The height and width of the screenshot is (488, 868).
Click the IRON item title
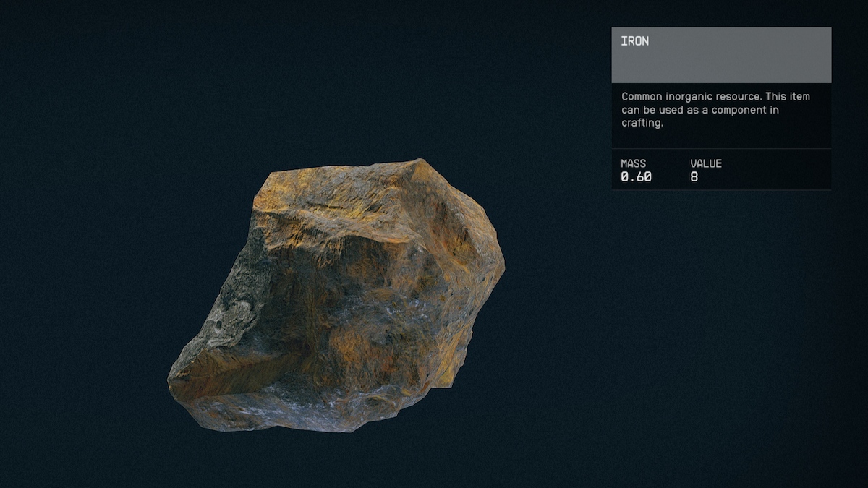pyautogui.click(x=634, y=41)
